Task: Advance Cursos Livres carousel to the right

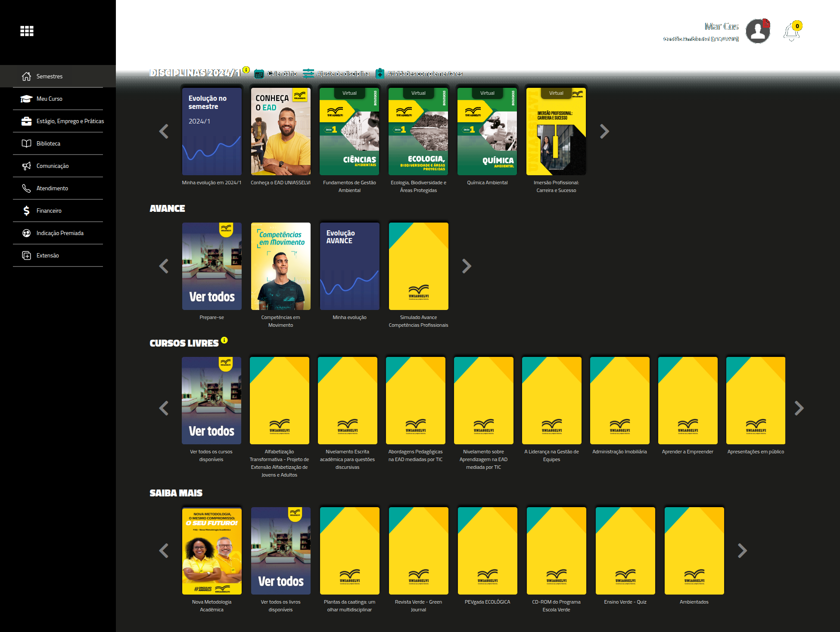Action: [x=799, y=408]
